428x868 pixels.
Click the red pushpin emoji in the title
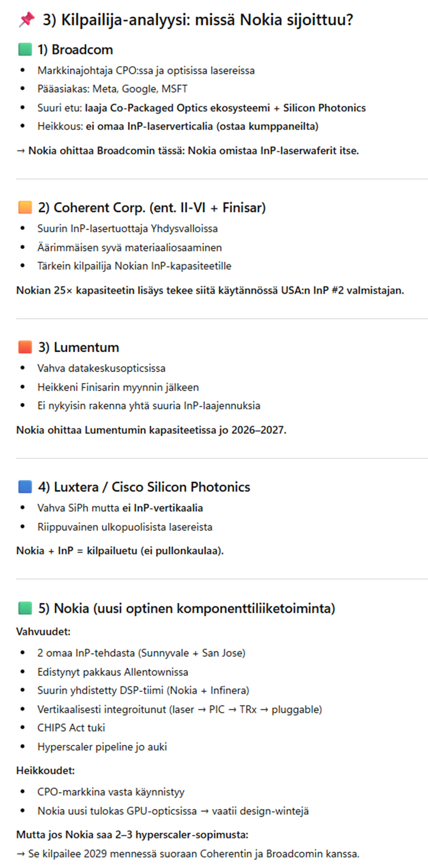coord(27,20)
